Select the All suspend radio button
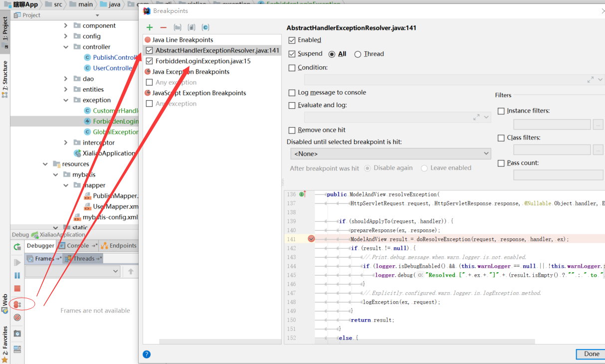The image size is (605, 364). tap(332, 54)
